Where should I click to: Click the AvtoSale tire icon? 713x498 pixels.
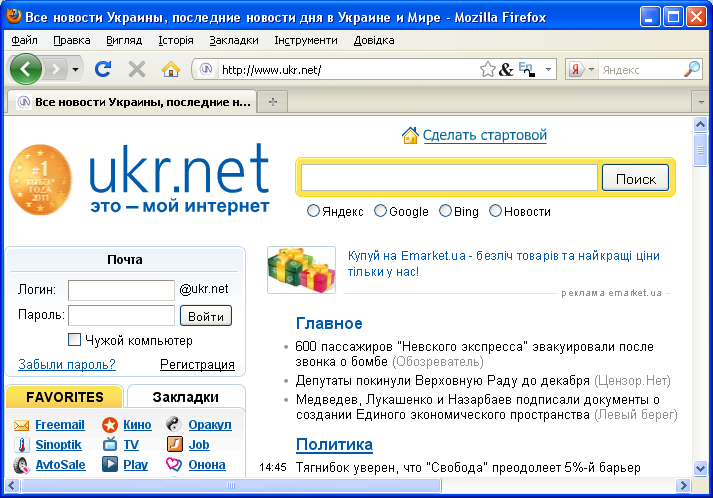point(21,465)
